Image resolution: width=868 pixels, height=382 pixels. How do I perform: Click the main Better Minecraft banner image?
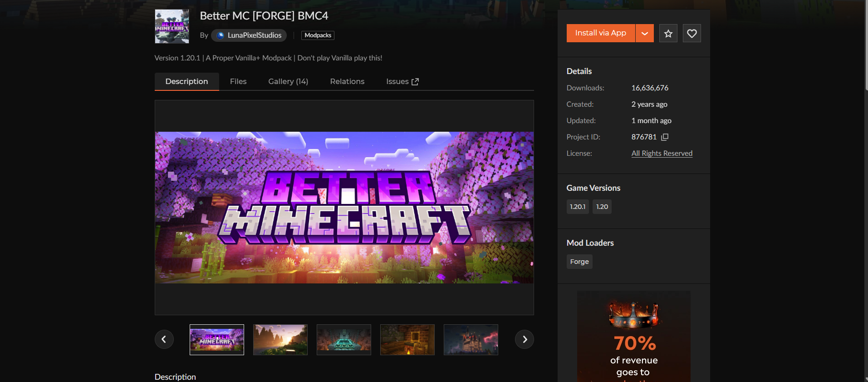tap(344, 208)
